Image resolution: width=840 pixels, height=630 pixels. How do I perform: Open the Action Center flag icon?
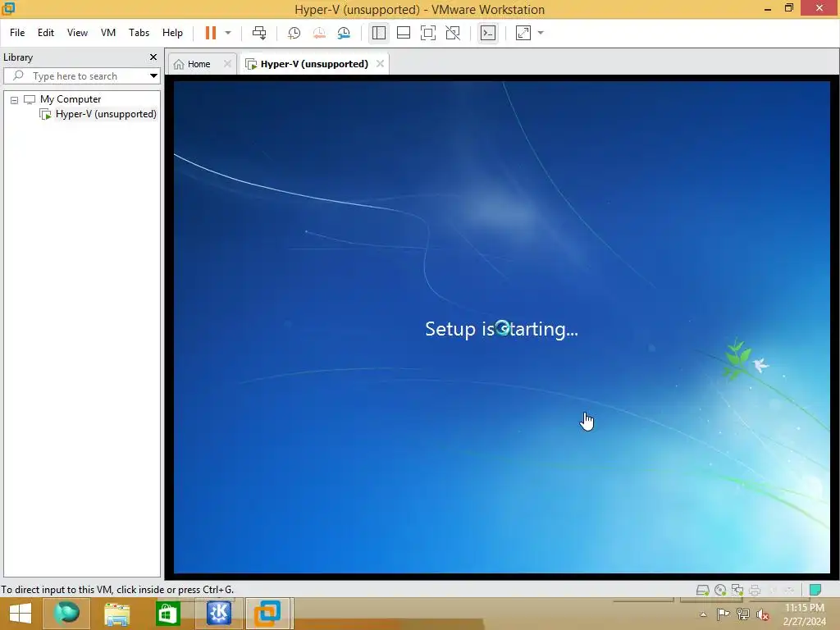click(723, 614)
